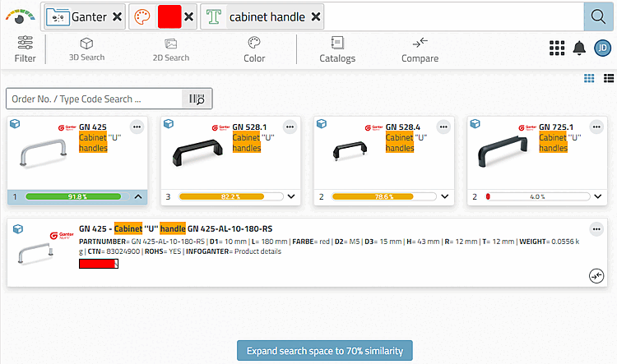Remove the Ganter catalog filter chip
Screen dimensions: 617x364
117,17
